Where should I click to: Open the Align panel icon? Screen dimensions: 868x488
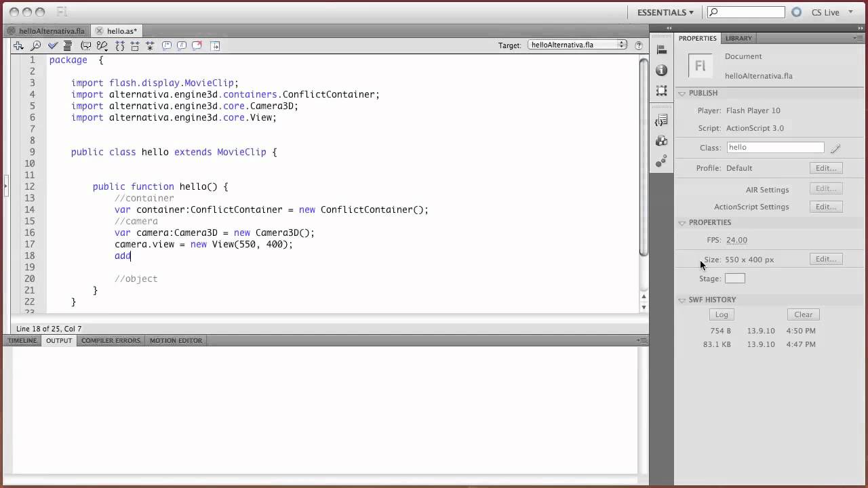pos(662,49)
